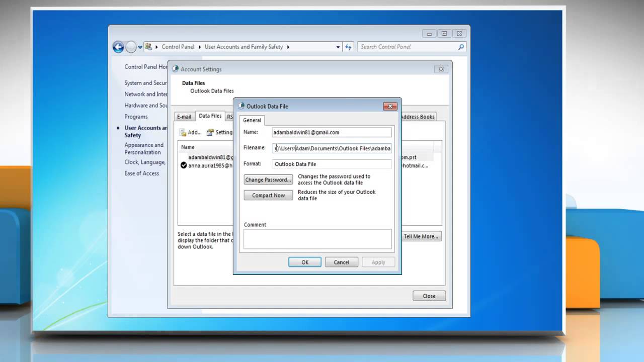The width and height of the screenshot is (644, 362).
Task: Click Change Password button
Action: pyautogui.click(x=268, y=179)
